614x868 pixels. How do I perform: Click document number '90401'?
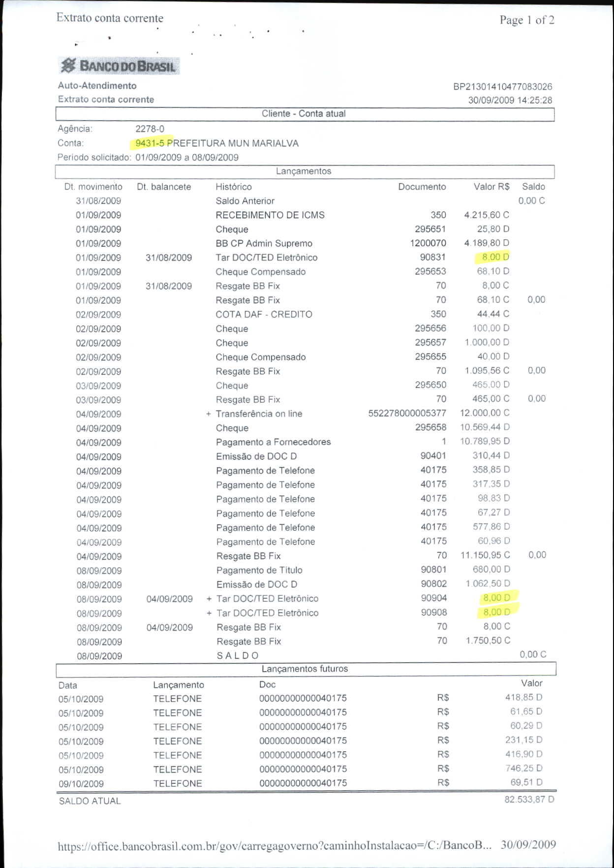point(433,456)
